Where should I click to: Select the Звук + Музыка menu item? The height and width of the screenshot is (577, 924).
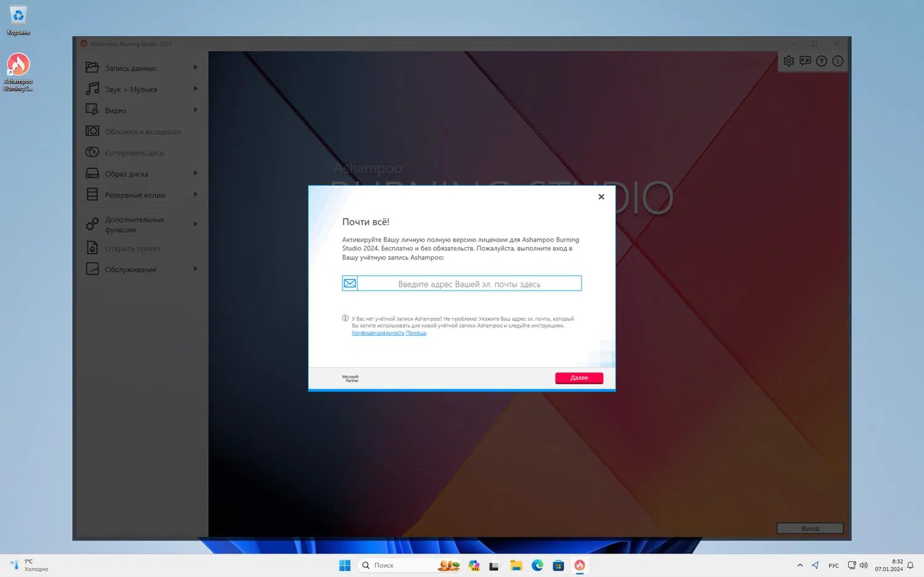pos(142,89)
